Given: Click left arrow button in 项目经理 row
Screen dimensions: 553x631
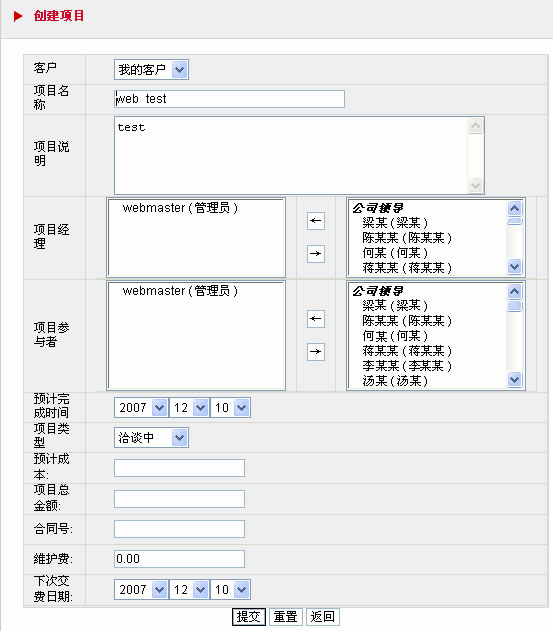Looking at the screenshot, I should pos(316,221).
